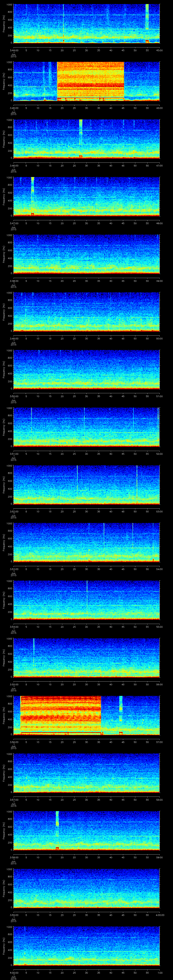
Task: Click the "Frequency (Hz)" axis label of the 3:44:00 panel
Action: pyautogui.click(x=4, y=24)
